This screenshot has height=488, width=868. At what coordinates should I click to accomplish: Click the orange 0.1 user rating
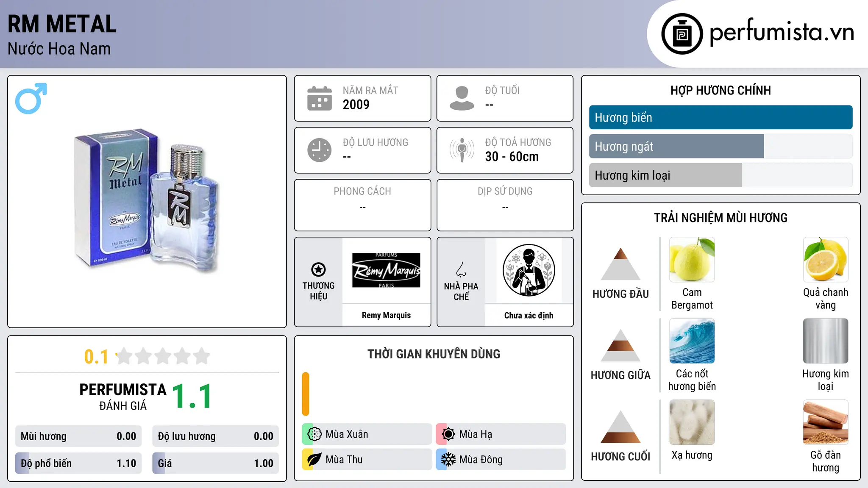[96, 357]
